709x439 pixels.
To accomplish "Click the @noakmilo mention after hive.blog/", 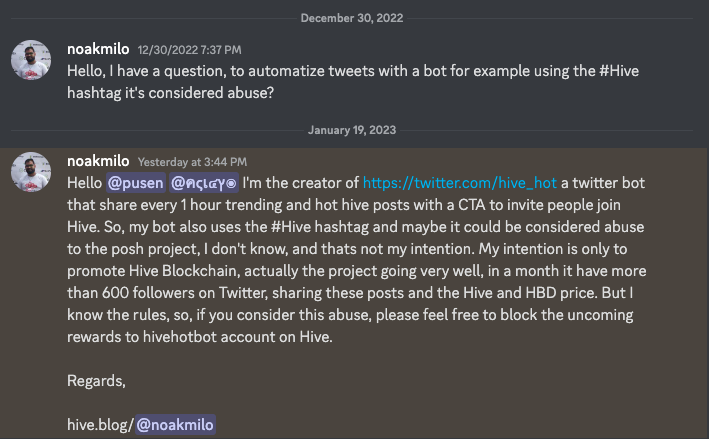I will 175,425.
